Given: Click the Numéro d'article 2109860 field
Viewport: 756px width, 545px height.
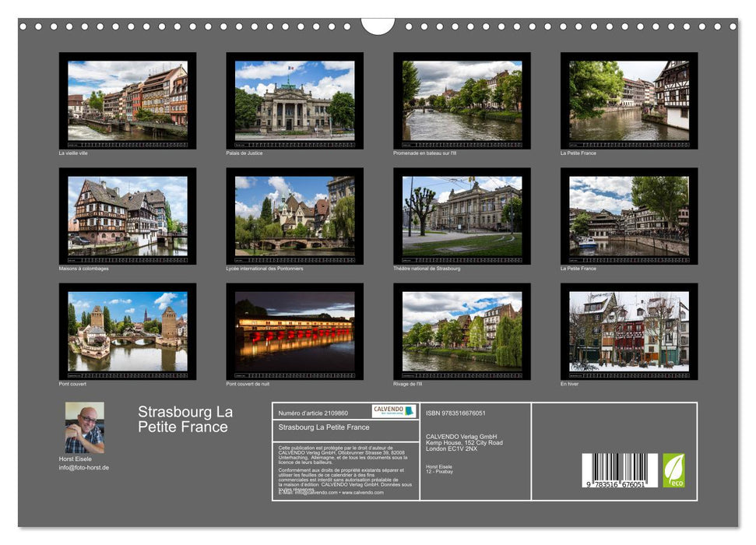Looking at the screenshot, I should (313, 413).
